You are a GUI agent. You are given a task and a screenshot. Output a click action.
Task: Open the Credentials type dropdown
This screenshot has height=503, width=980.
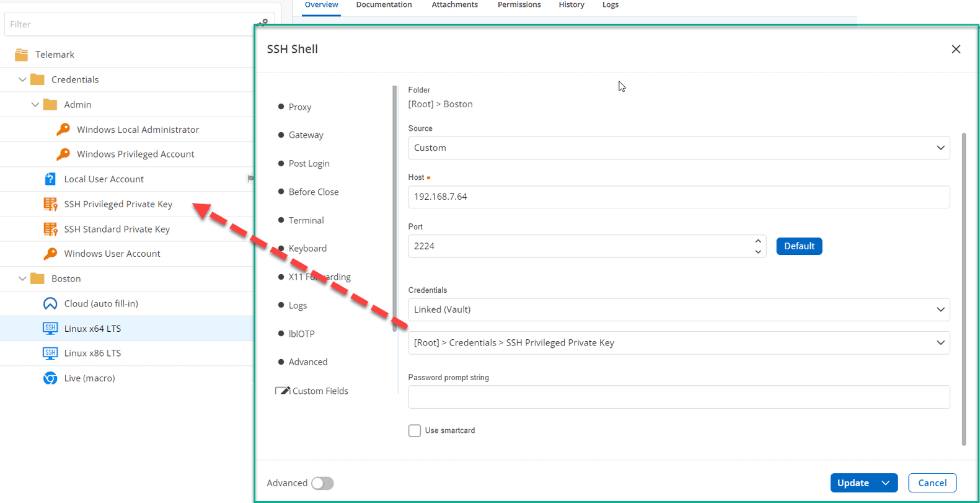(x=679, y=309)
